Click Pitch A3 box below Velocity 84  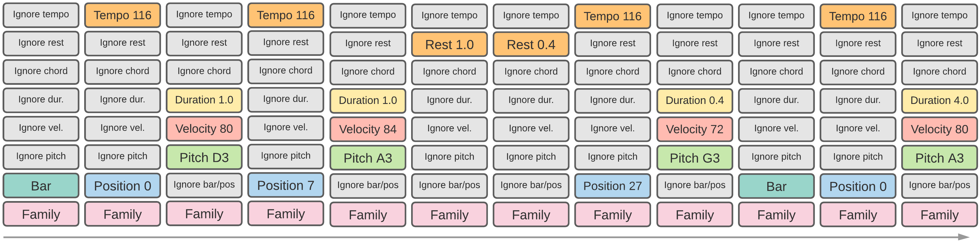[368, 158]
